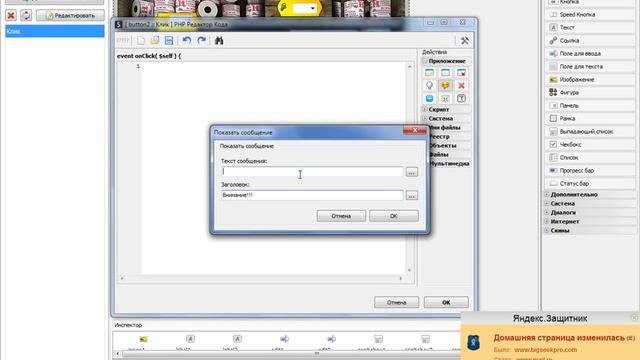The width and height of the screenshot is (640, 360).
Task: Click ellipsis button next to message text field
Action: [411, 172]
